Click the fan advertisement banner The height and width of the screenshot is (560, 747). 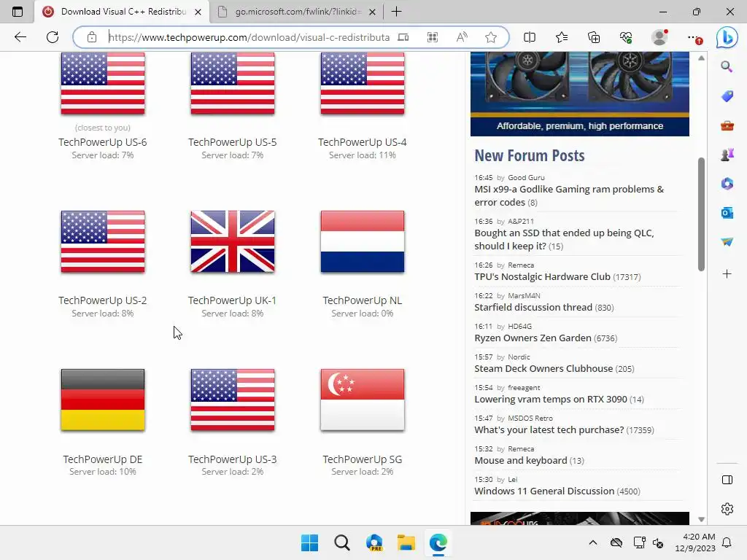(x=580, y=94)
